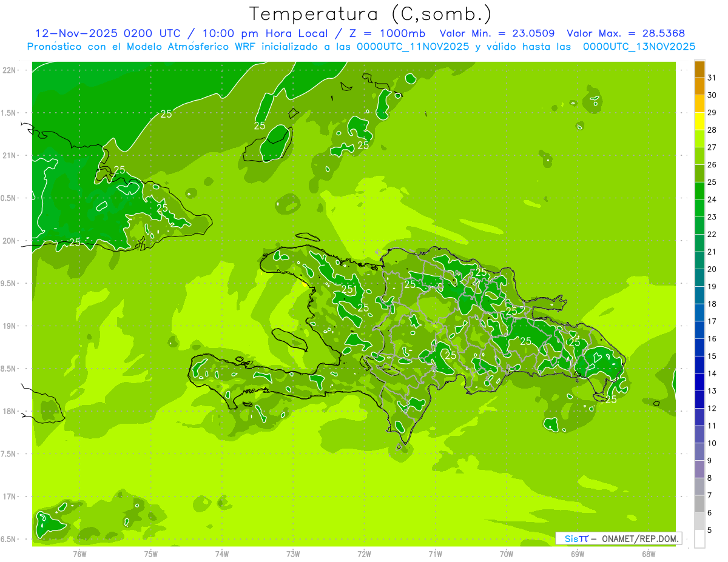Click the '70W' longitude label
This screenshot has height=562, width=728.
tap(506, 554)
